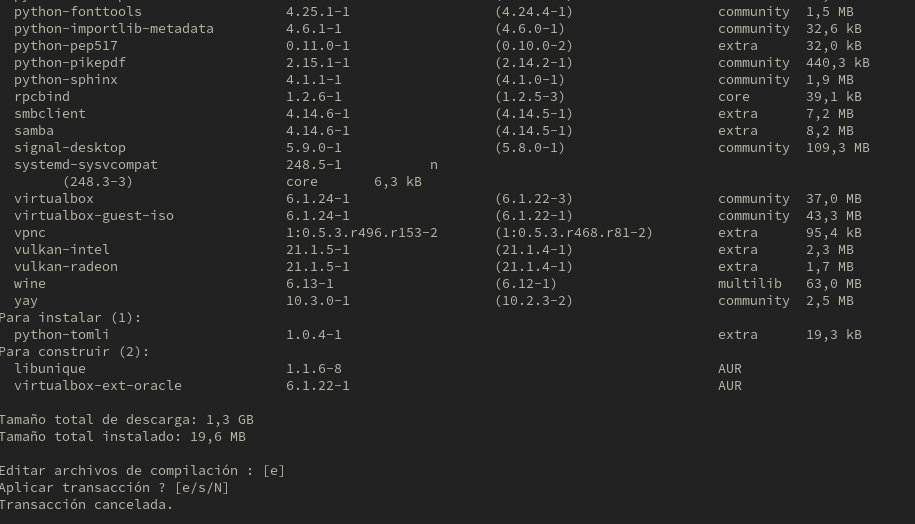Screen dimensions: 915x524
Task: Click the 'Para instalar (1):' heading
Action: 71,318
